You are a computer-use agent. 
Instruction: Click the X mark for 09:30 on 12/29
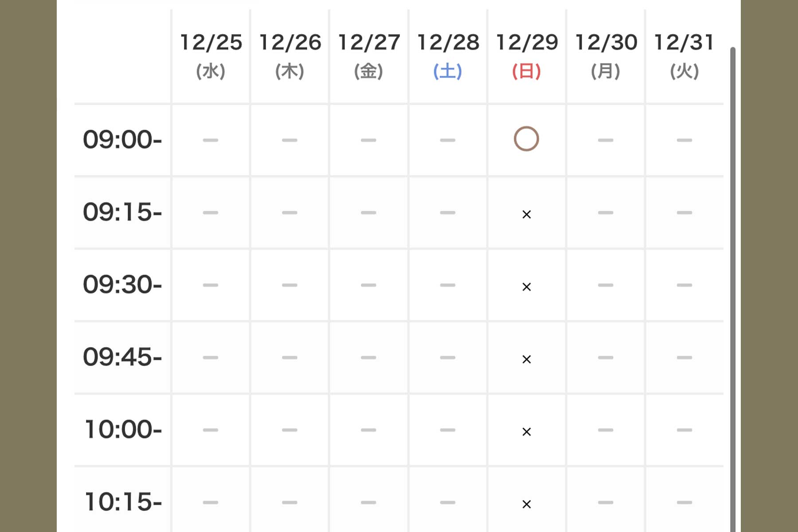[x=526, y=287]
